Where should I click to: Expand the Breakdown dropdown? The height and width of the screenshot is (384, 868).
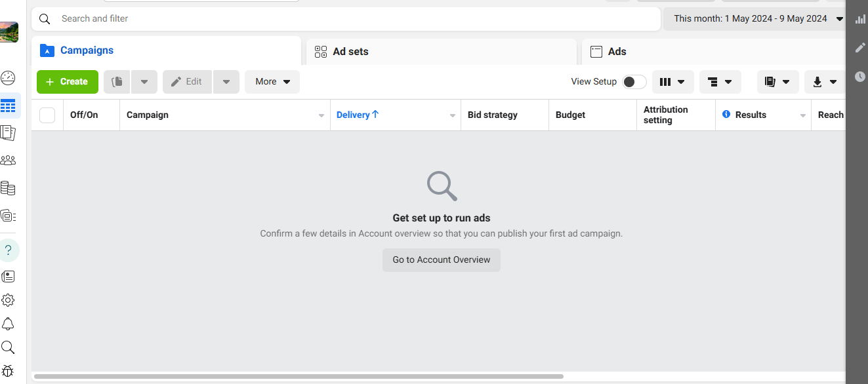pyautogui.click(x=720, y=81)
